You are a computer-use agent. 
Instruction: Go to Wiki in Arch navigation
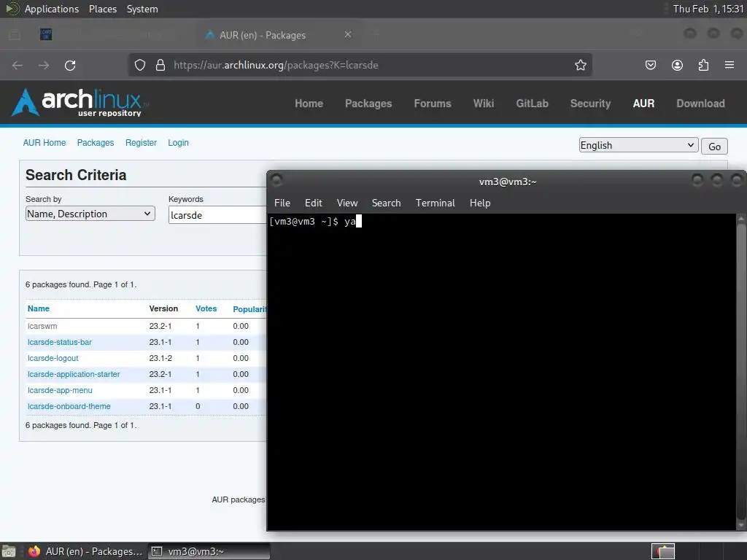(484, 104)
